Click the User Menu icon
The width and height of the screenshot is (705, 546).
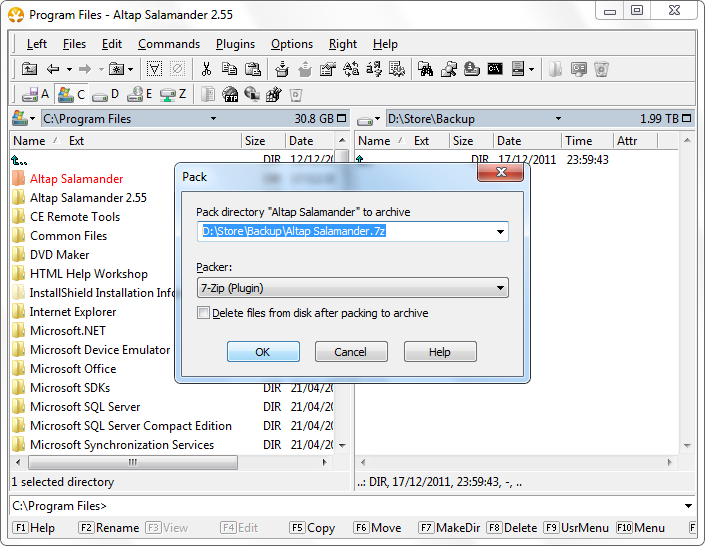518,69
